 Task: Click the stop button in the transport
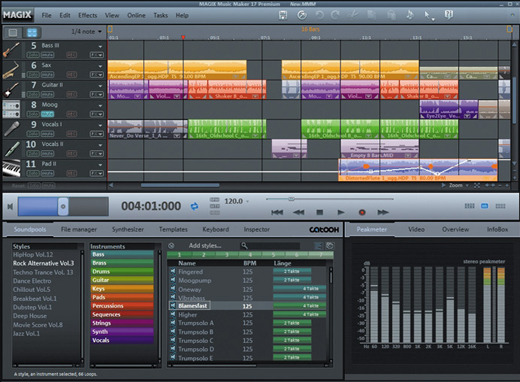point(319,212)
